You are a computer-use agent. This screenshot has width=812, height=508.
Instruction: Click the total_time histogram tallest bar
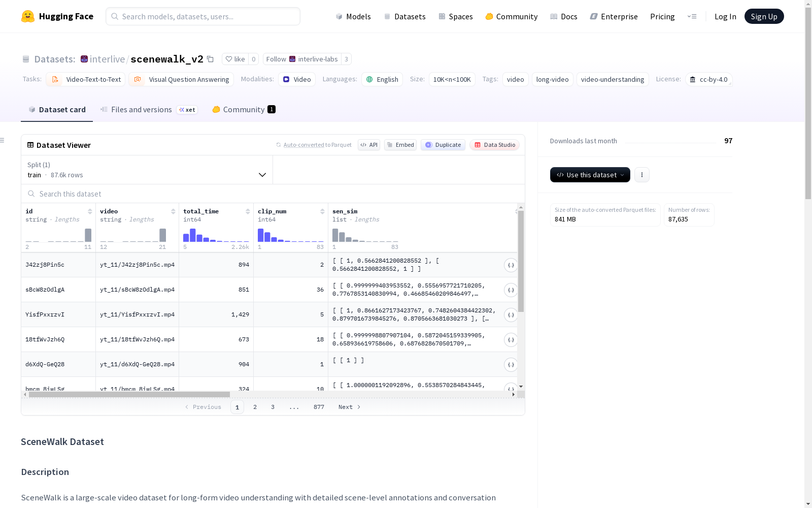pos(193,235)
